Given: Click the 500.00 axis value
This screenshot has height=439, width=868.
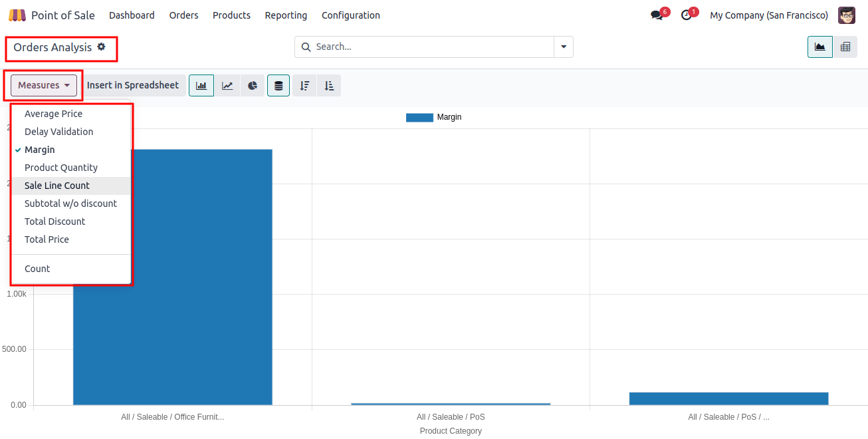Looking at the screenshot, I should point(13,349).
